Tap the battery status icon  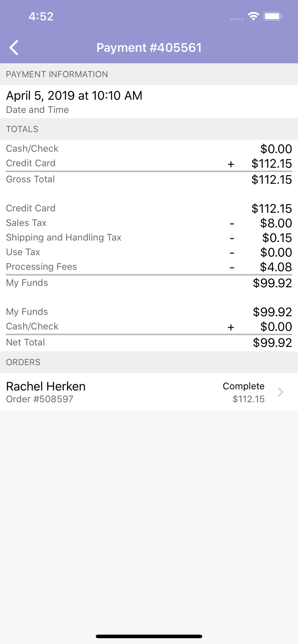click(273, 16)
